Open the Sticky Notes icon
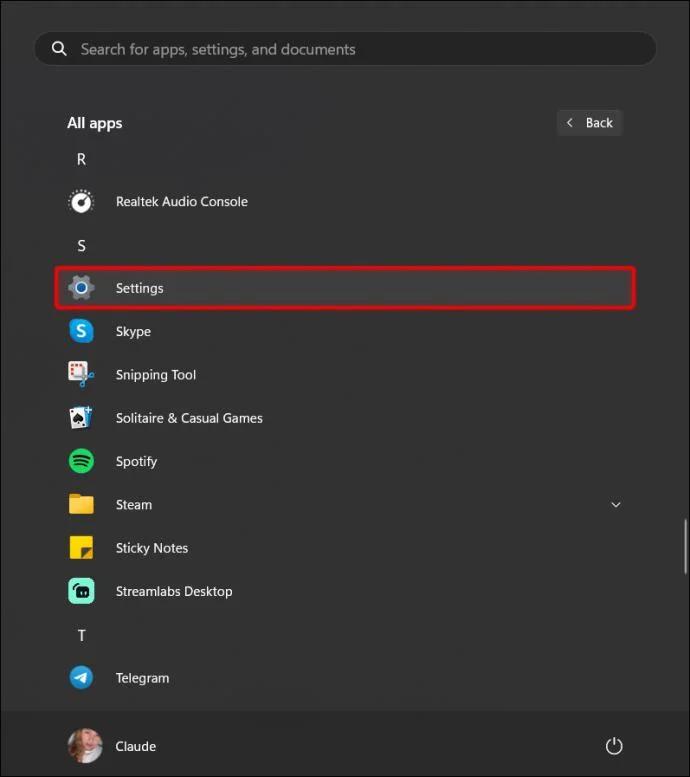Viewport: 690px width, 777px height. [x=81, y=548]
